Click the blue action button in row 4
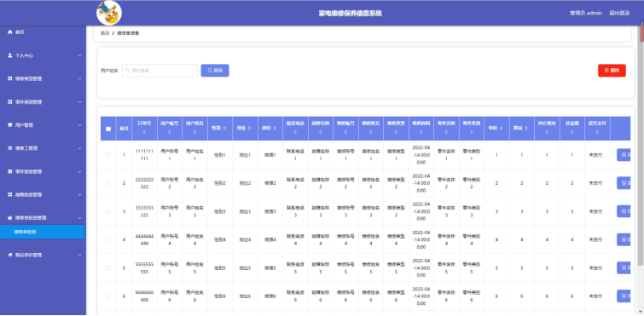The width and height of the screenshot is (644, 316). (x=624, y=239)
